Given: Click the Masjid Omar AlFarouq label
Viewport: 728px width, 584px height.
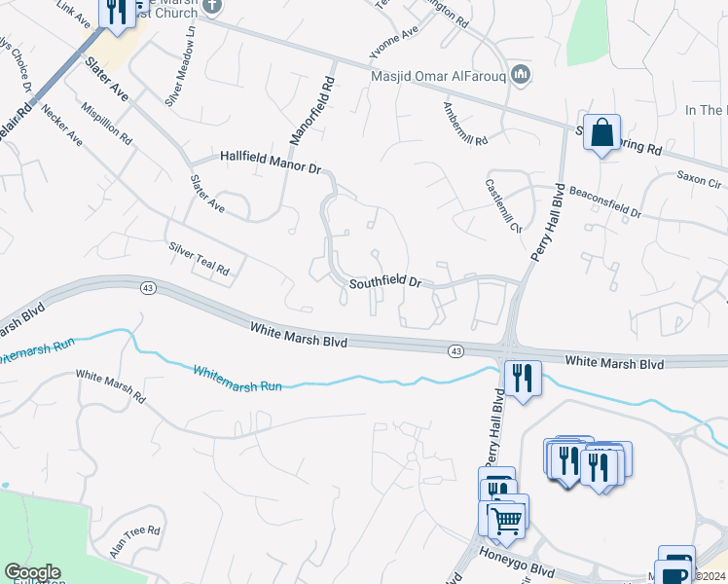Looking at the screenshot, I should (438, 76).
